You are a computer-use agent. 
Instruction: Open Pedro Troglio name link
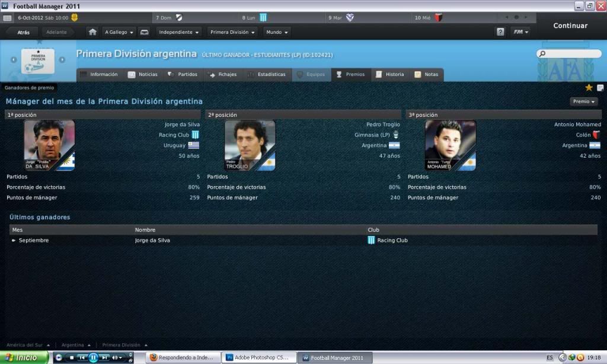point(384,124)
